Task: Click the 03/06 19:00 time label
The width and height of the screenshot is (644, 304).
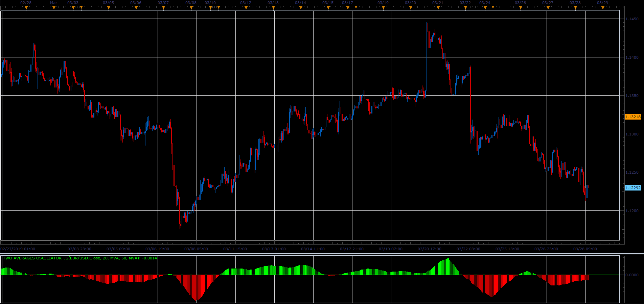Action: click(157, 249)
